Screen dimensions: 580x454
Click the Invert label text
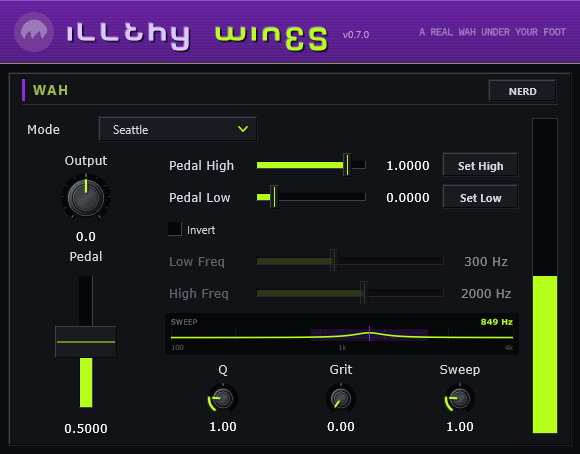[201, 230]
